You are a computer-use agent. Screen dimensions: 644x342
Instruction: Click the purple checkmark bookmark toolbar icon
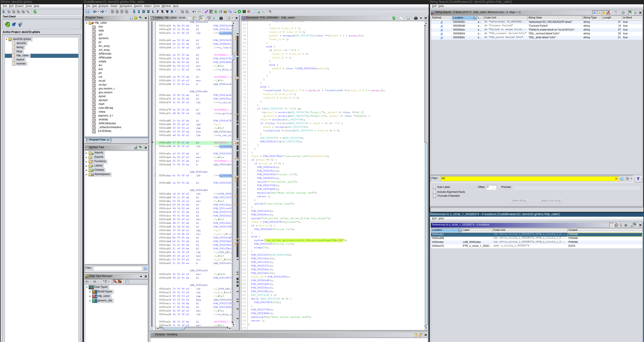206,12
